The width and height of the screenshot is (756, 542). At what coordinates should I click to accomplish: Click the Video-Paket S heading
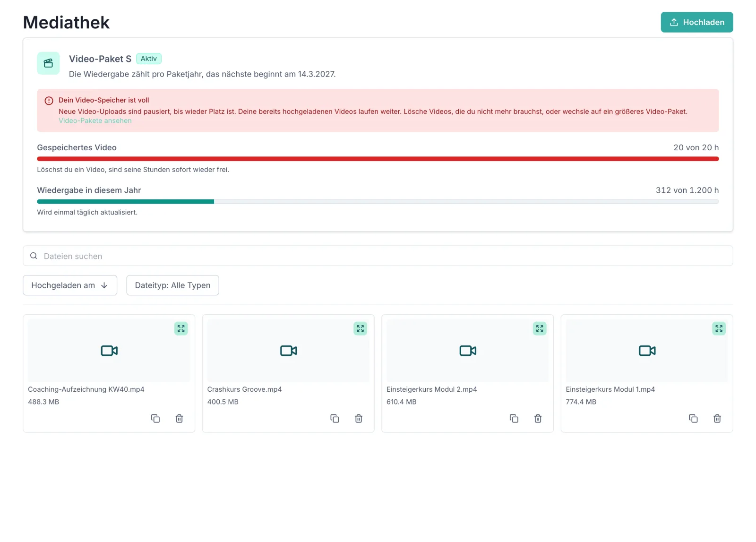100,59
